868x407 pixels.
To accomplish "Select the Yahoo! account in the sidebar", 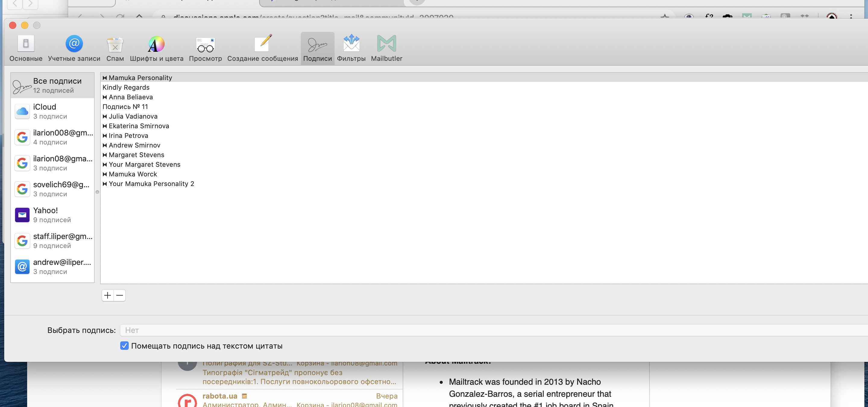I will point(52,215).
